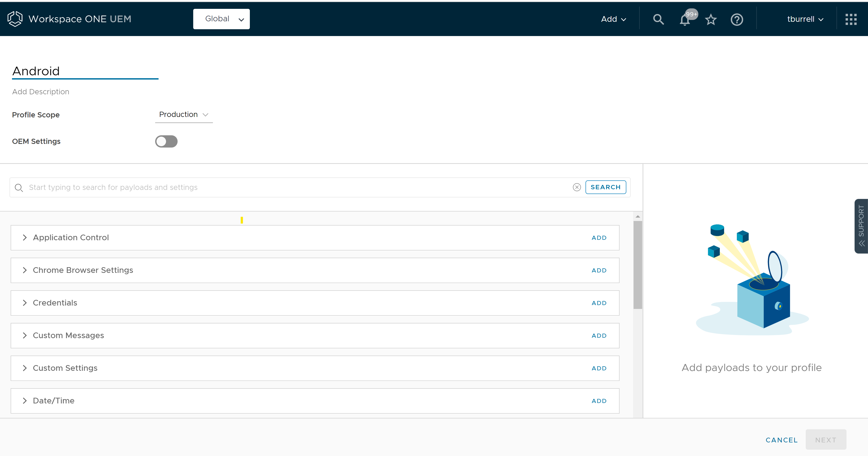The height and width of the screenshot is (456, 868).
Task: Click the Add Description field
Action: tap(41, 92)
